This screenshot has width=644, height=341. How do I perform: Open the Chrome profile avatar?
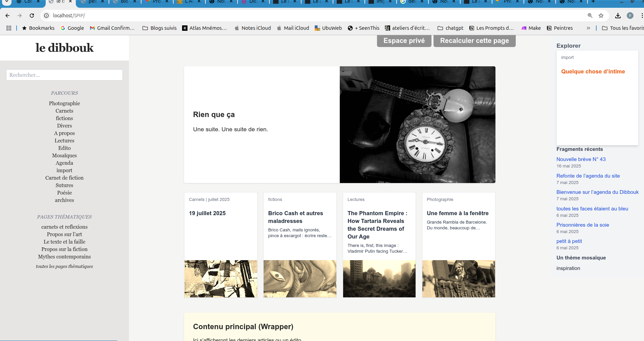tap(630, 16)
